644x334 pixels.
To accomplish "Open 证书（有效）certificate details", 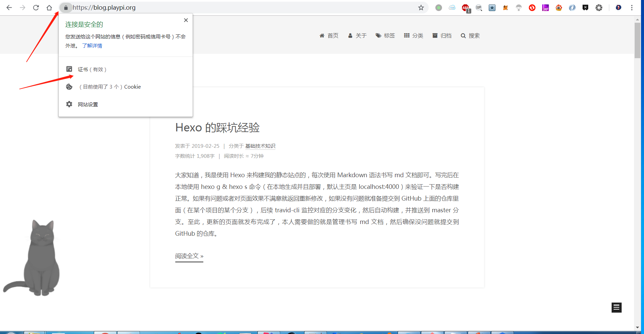I will pos(126,69).
